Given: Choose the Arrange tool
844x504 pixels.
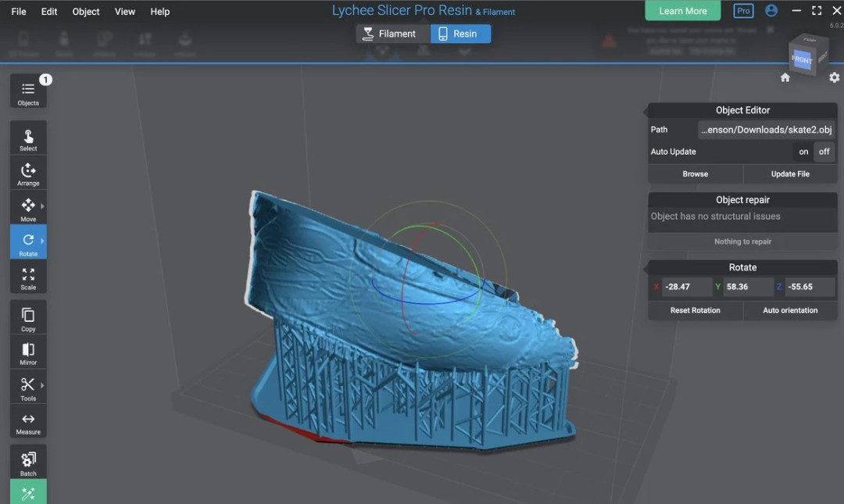Looking at the screenshot, I should (x=28, y=173).
